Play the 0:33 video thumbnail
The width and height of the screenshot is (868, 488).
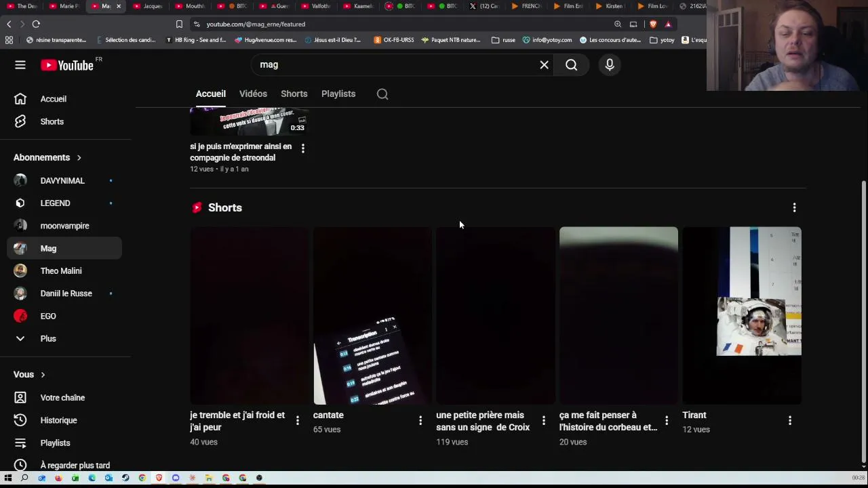(250, 121)
